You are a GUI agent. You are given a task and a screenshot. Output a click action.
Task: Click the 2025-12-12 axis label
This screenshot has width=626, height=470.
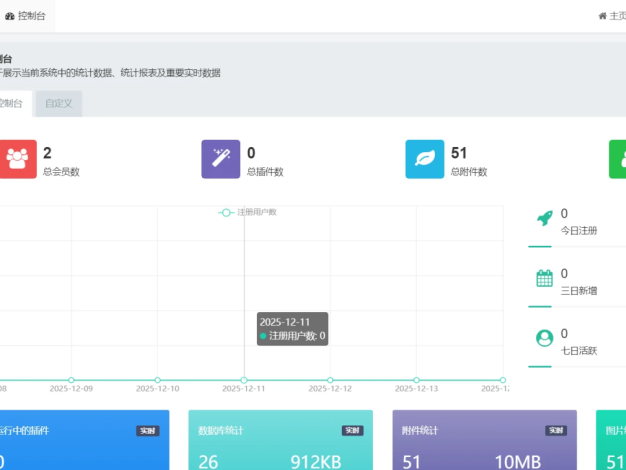click(x=330, y=389)
